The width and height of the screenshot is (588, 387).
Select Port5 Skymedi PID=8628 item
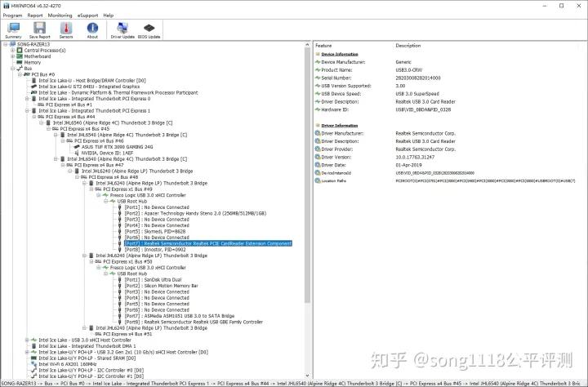(155, 231)
